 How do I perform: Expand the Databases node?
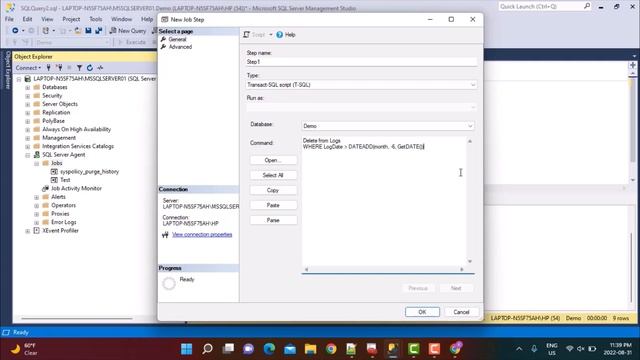[x=28, y=87]
